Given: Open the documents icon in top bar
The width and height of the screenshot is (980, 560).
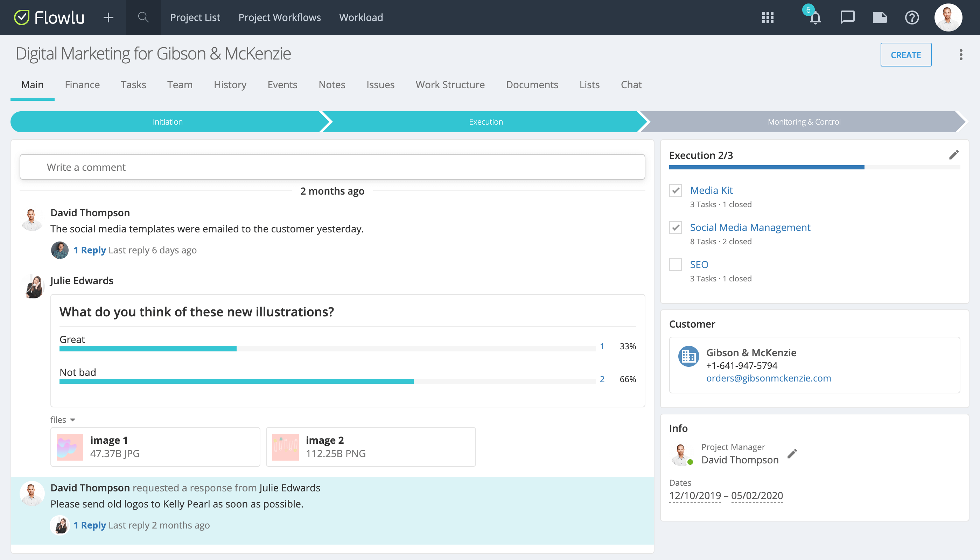Looking at the screenshot, I should [x=880, y=18].
